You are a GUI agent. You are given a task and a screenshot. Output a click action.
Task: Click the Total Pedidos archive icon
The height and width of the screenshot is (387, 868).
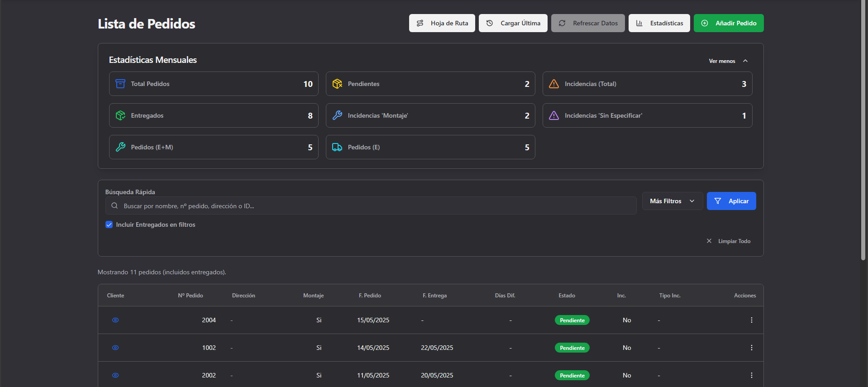120,84
